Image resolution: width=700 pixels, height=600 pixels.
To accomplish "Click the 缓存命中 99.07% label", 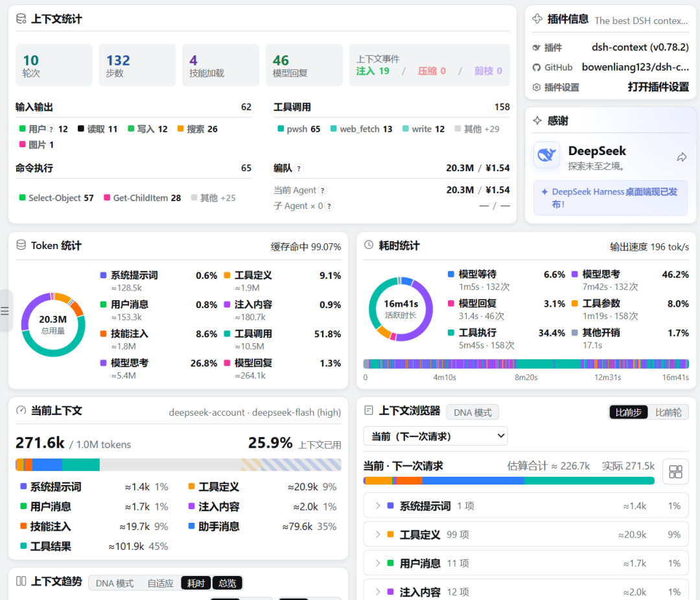I will coord(306,246).
